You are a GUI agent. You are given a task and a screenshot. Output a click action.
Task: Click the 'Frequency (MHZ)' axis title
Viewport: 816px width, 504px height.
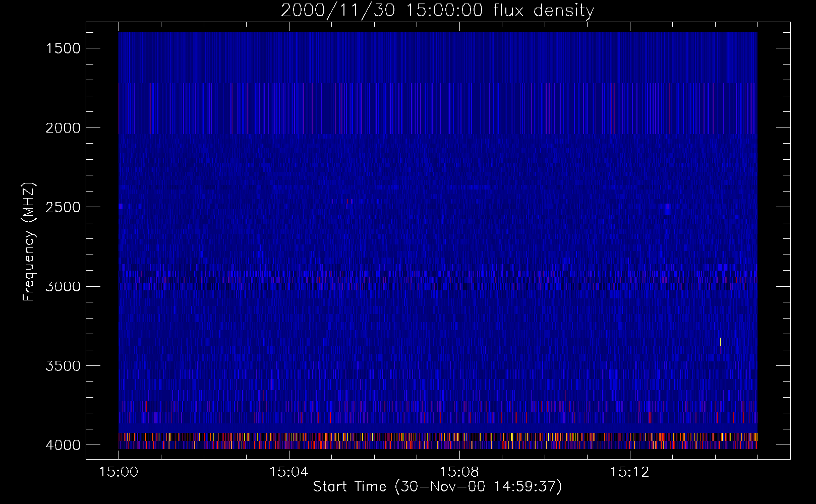[29, 241]
